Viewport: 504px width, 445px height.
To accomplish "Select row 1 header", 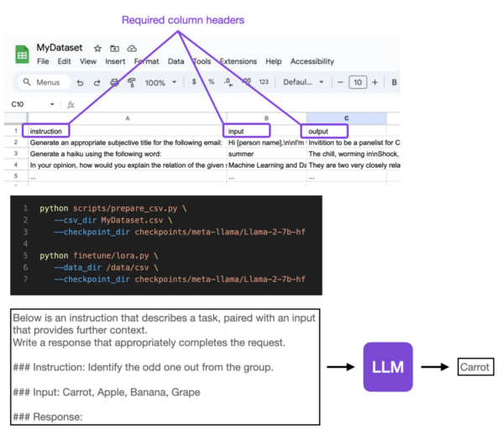I will click(15, 131).
